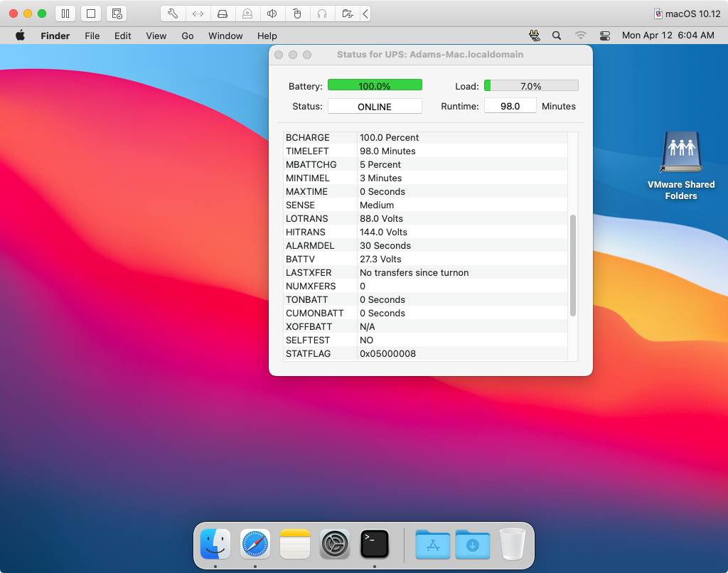The width and height of the screenshot is (728, 573).
Task: Click the VMware USB mouse device icon
Action: pos(297,14)
